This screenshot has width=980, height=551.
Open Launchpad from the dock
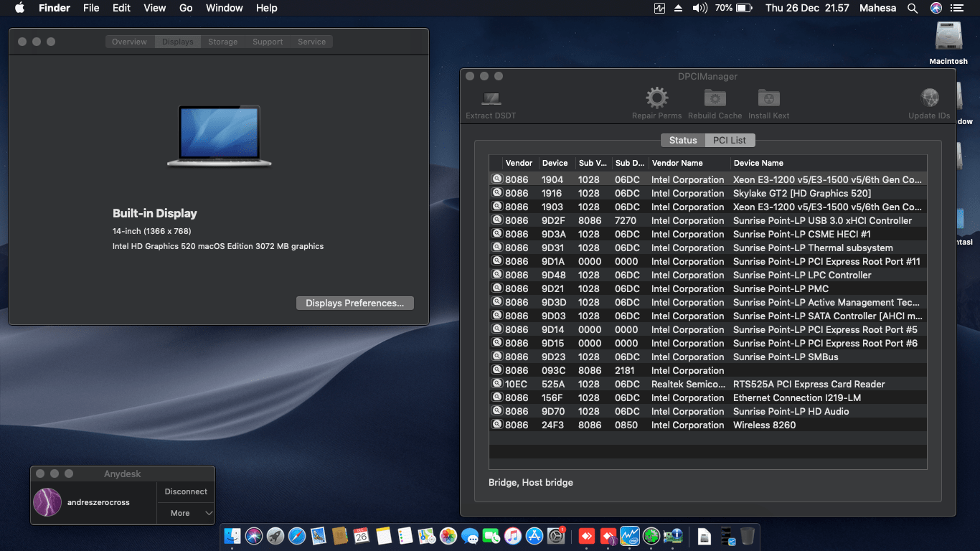[x=275, y=535]
